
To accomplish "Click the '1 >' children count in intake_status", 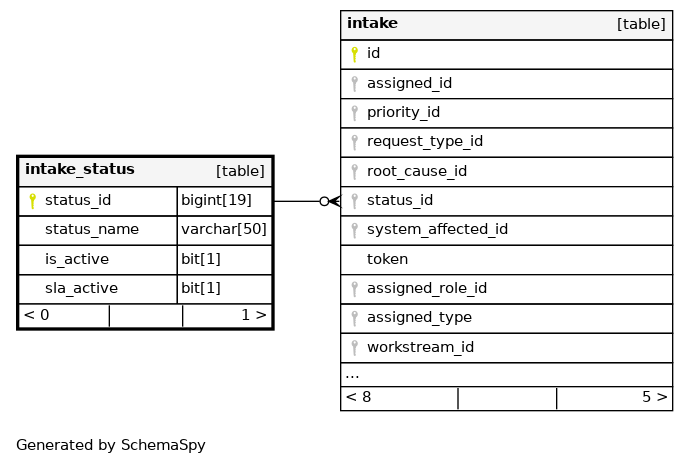I will [254, 315].
